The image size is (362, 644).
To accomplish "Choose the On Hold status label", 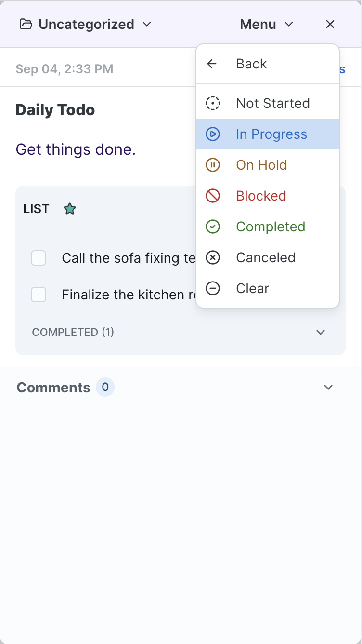I will pyautogui.click(x=261, y=165).
